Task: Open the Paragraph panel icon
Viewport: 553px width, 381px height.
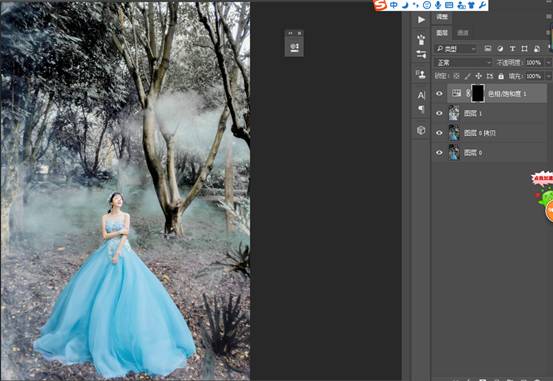Action: (421, 109)
